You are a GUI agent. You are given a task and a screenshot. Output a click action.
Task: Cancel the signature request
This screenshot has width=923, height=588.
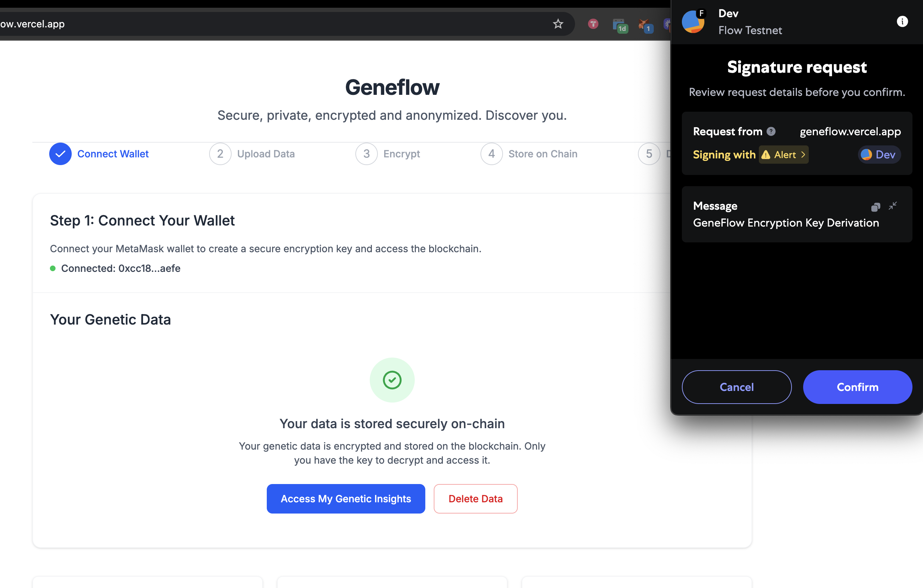736,387
